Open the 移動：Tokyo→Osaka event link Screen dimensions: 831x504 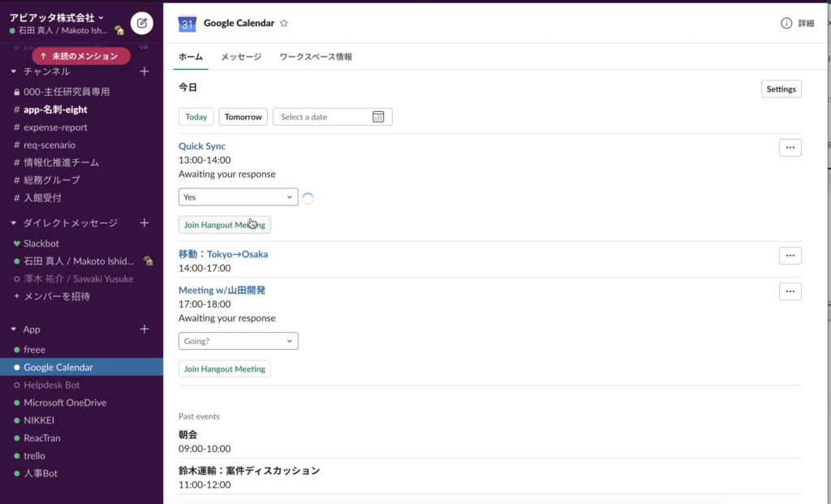tap(223, 254)
